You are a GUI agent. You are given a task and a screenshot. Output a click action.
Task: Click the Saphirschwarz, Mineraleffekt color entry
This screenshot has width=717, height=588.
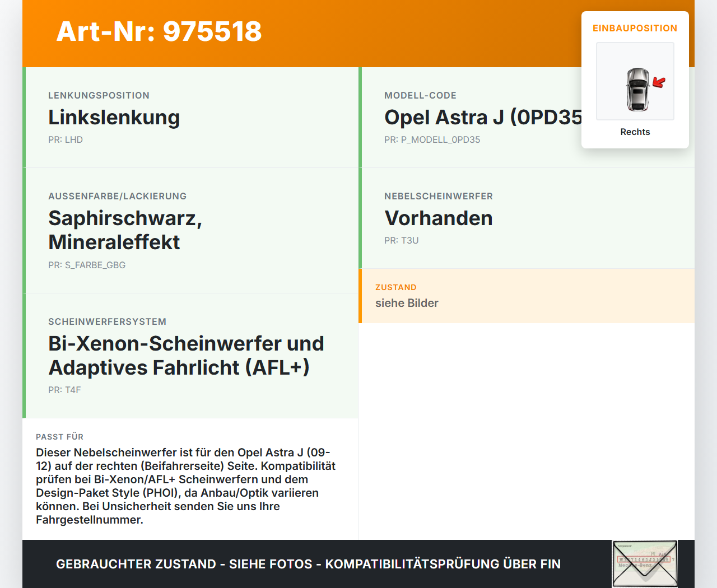125,230
